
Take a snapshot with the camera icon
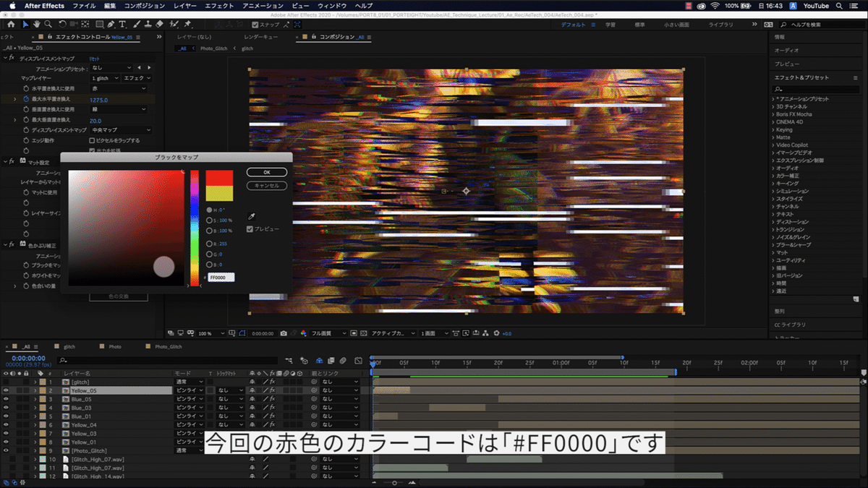click(284, 332)
